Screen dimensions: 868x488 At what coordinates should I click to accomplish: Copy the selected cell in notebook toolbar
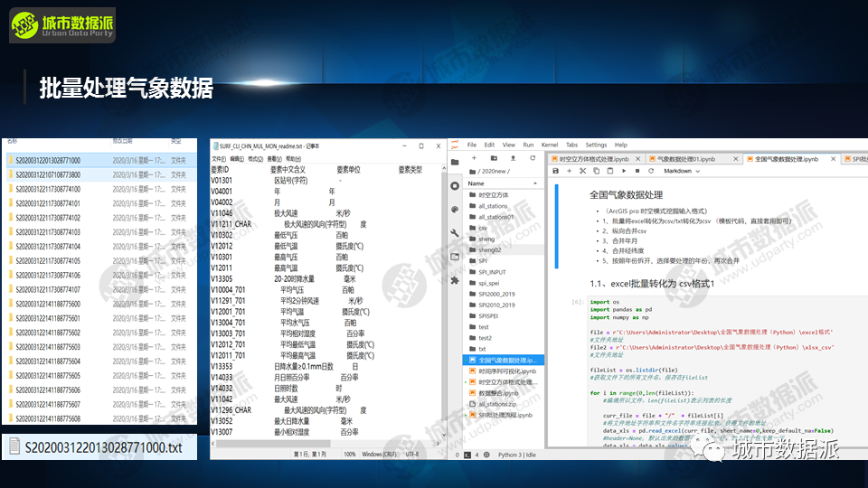[596, 171]
